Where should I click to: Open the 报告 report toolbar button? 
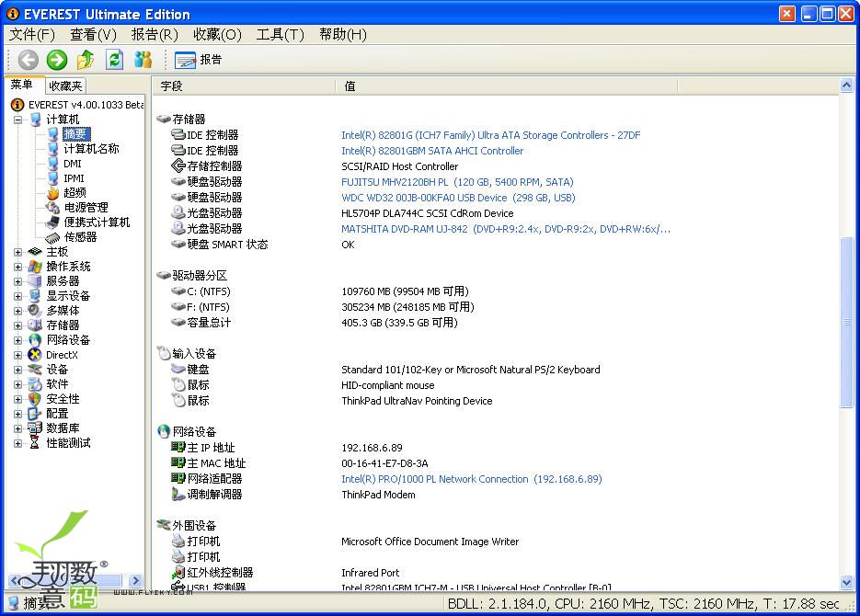tap(199, 60)
